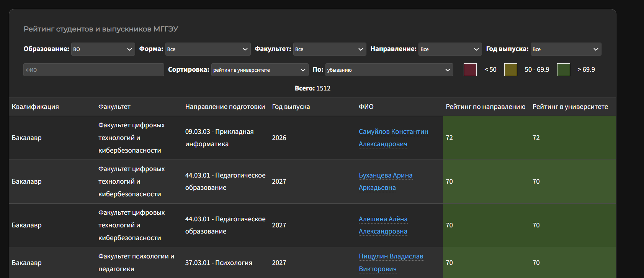Click the olive 50 - 69.9 color swatch
The width and height of the screenshot is (644, 278).
click(510, 70)
